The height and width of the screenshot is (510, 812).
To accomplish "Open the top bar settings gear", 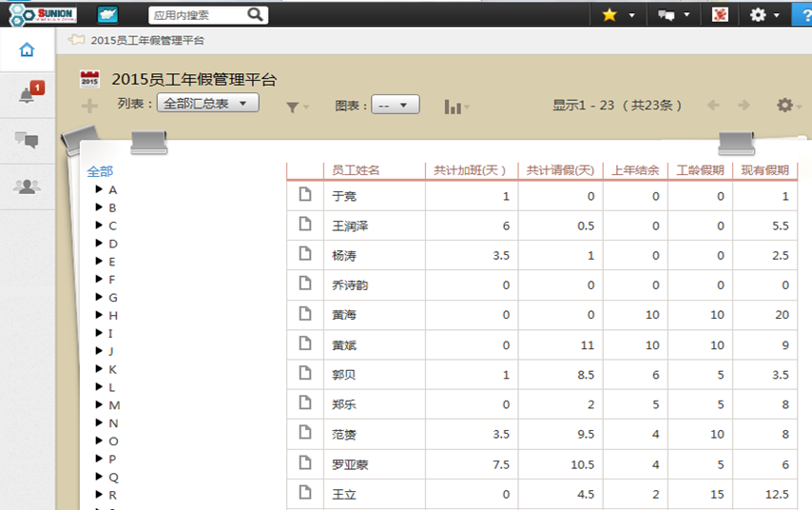I will 758,14.
